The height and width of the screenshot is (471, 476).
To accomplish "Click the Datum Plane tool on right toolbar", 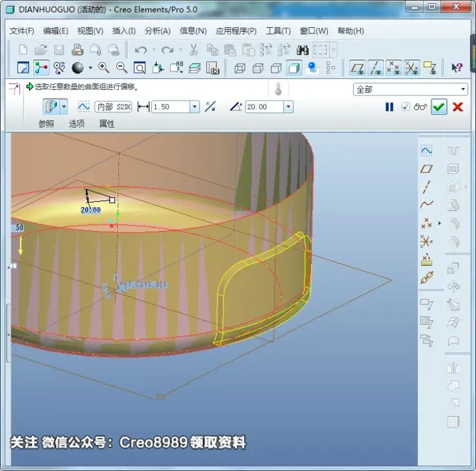I will coord(426,169).
